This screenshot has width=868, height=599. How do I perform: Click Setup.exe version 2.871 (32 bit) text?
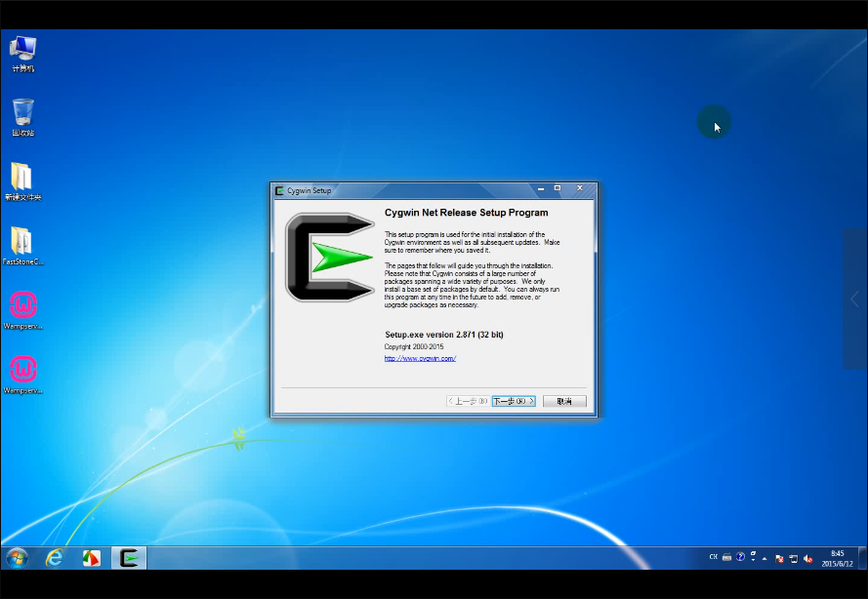click(x=444, y=335)
